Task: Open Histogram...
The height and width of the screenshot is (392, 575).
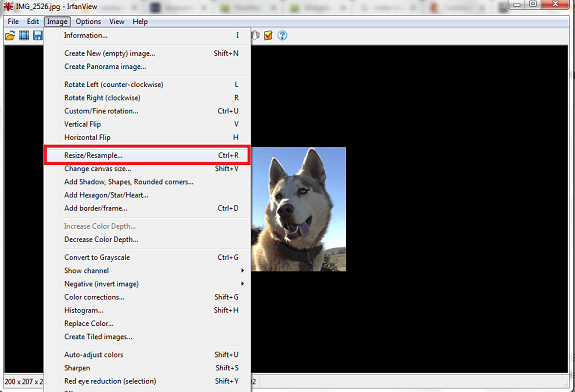Action: [x=147, y=310]
